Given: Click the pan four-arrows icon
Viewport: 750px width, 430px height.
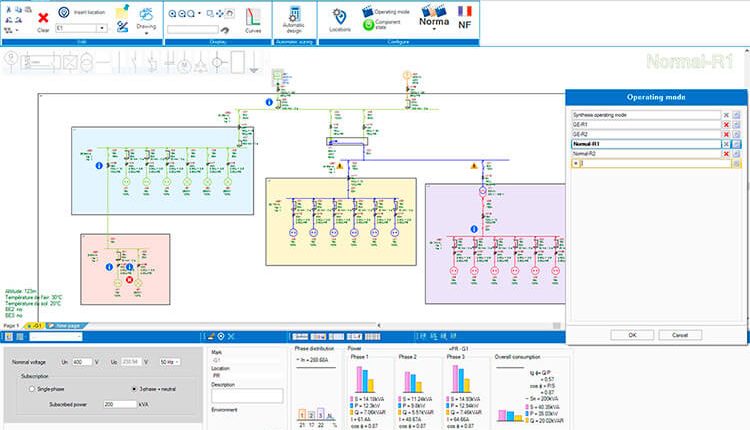Looking at the screenshot, I should pyautogui.click(x=220, y=14).
